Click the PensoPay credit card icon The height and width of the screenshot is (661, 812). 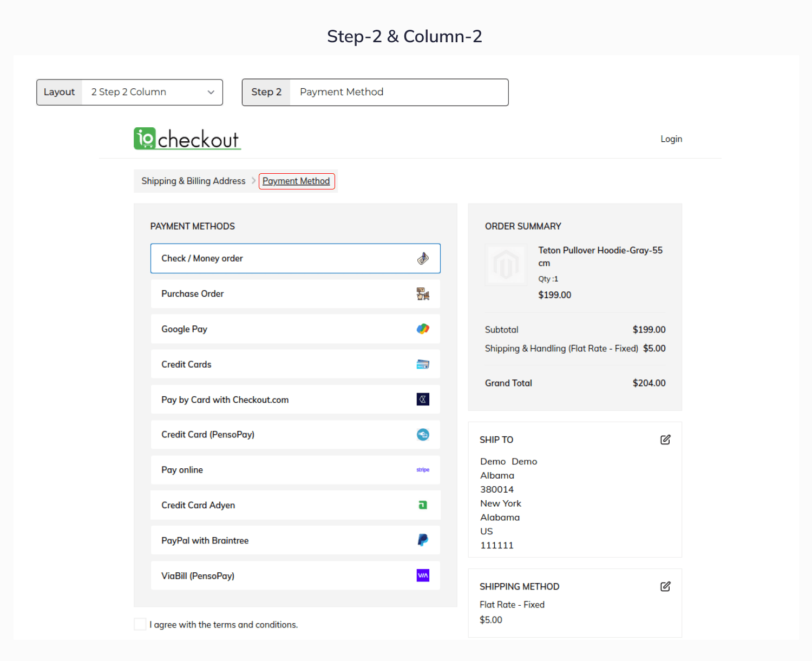pos(423,435)
